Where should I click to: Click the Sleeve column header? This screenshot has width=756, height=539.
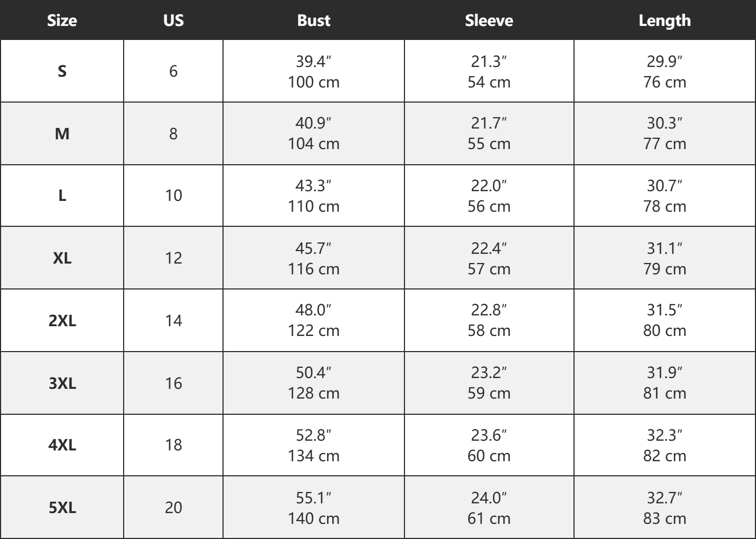click(x=489, y=21)
